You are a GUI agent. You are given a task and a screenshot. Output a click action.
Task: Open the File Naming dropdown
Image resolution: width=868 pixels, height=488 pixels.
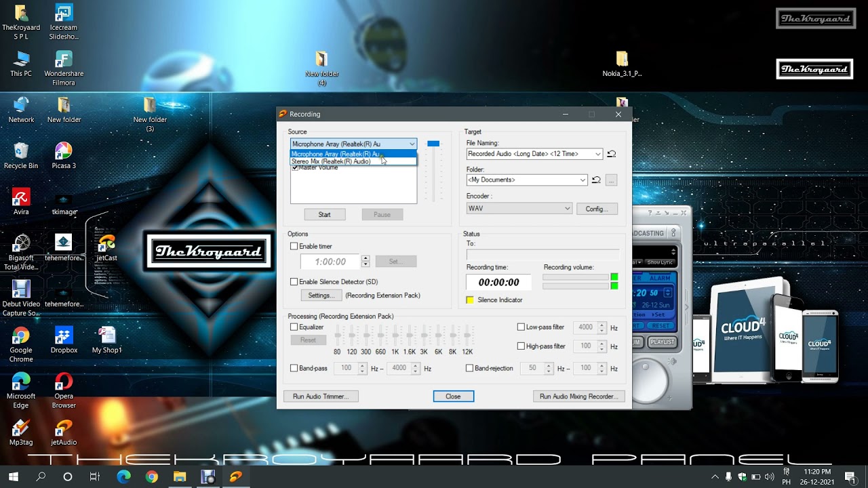(x=597, y=154)
